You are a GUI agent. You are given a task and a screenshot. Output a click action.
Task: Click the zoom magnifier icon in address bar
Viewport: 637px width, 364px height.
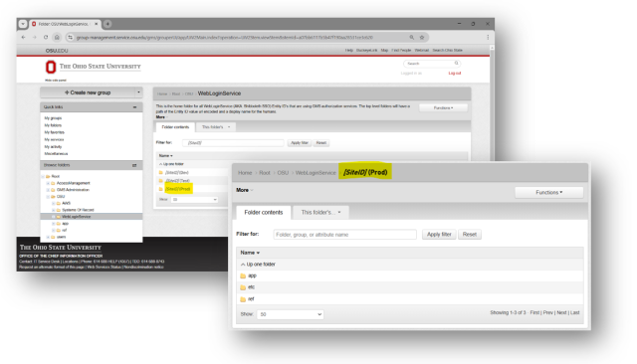click(411, 38)
